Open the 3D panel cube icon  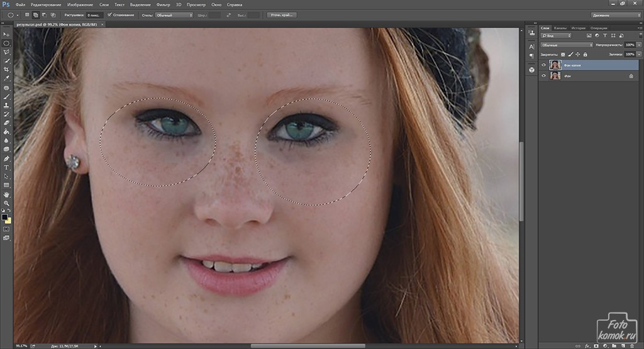point(531,69)
